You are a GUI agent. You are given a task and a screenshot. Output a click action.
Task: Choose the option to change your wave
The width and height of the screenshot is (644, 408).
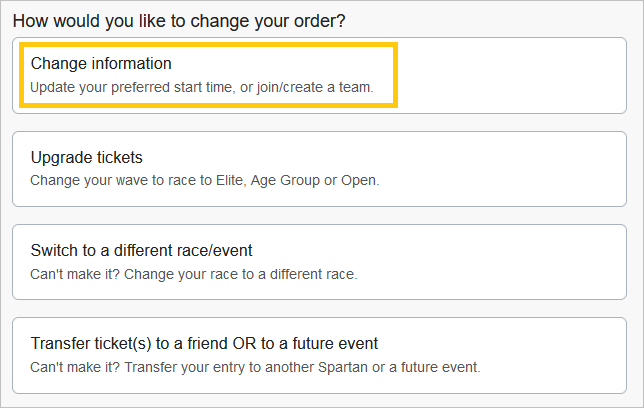tap(320, 169)
